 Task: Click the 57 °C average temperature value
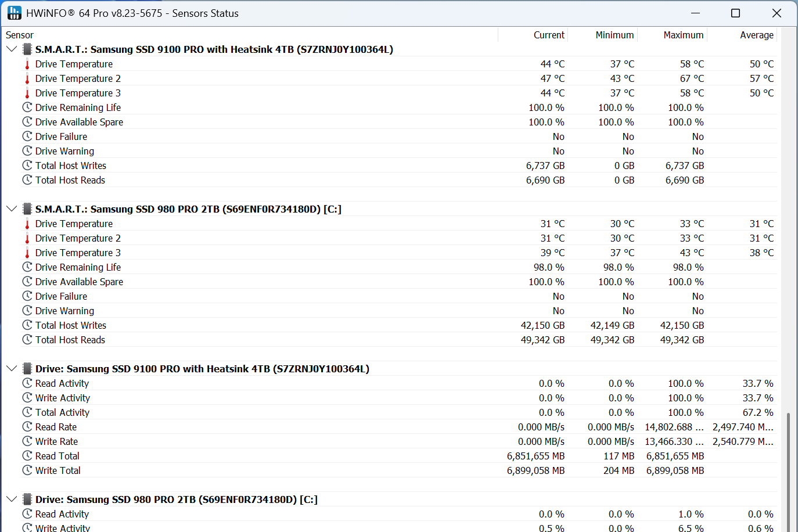[x=761, y=78]
